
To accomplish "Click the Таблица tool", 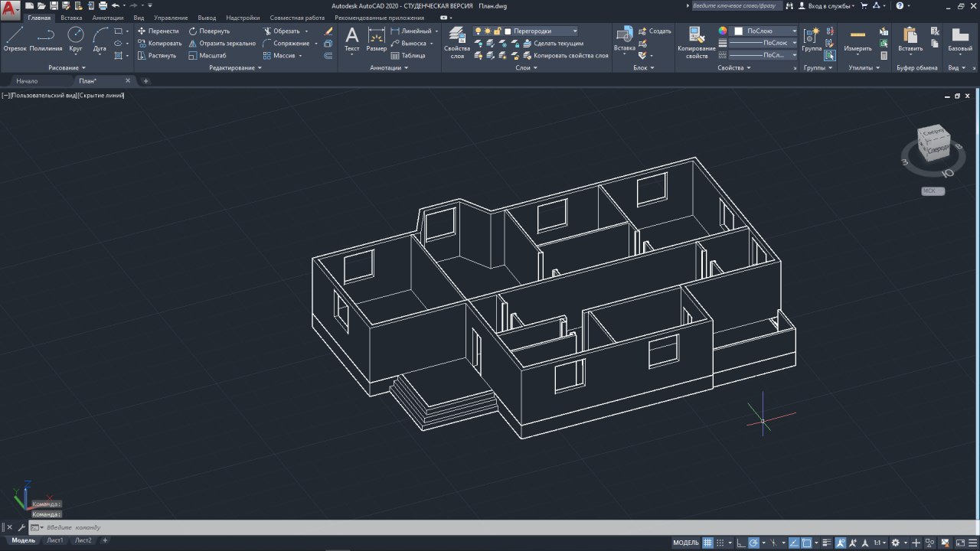I will point(407,56).
